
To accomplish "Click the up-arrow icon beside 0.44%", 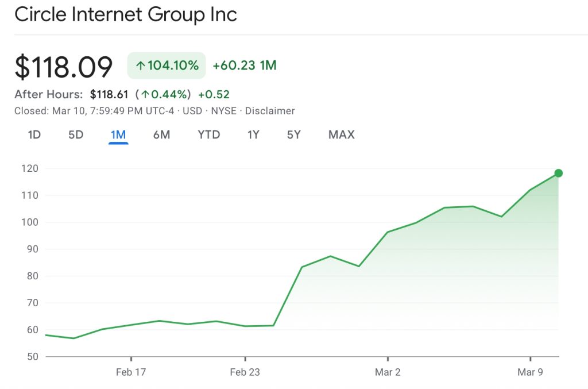I will coord(145,94).
